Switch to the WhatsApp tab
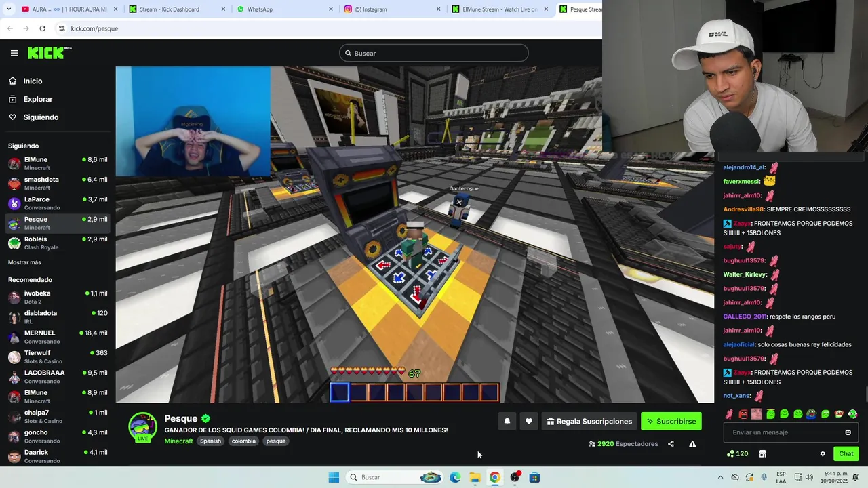Image resolution: width=868 pixels, height=488 pixels. pyautogui.click(x=285, y=9)
